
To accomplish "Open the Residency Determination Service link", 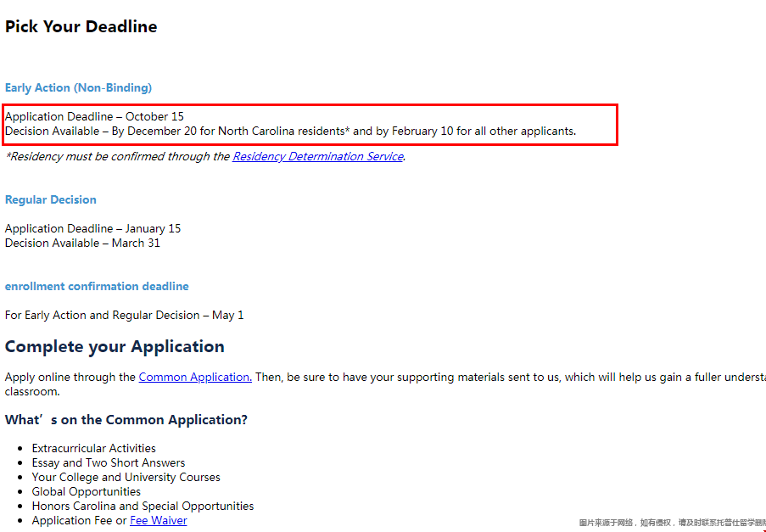I will point(317,157).
